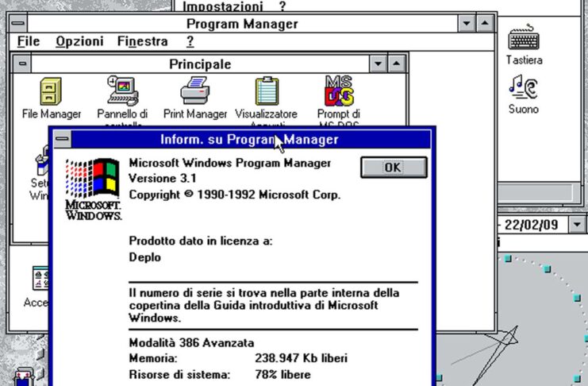The height and width of the screenshot is (386, 588).
Task: Open the Visualizzatore Appunti clipboard icon
Action: (267, 91)
